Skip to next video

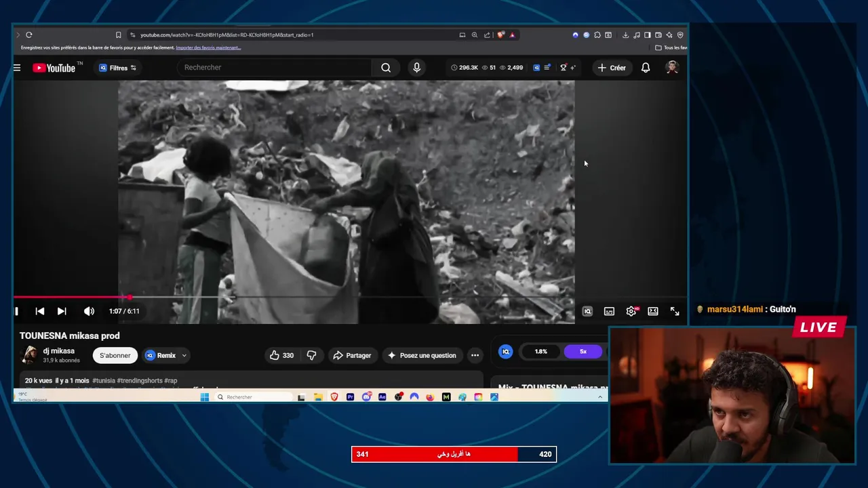coord(62,311)
